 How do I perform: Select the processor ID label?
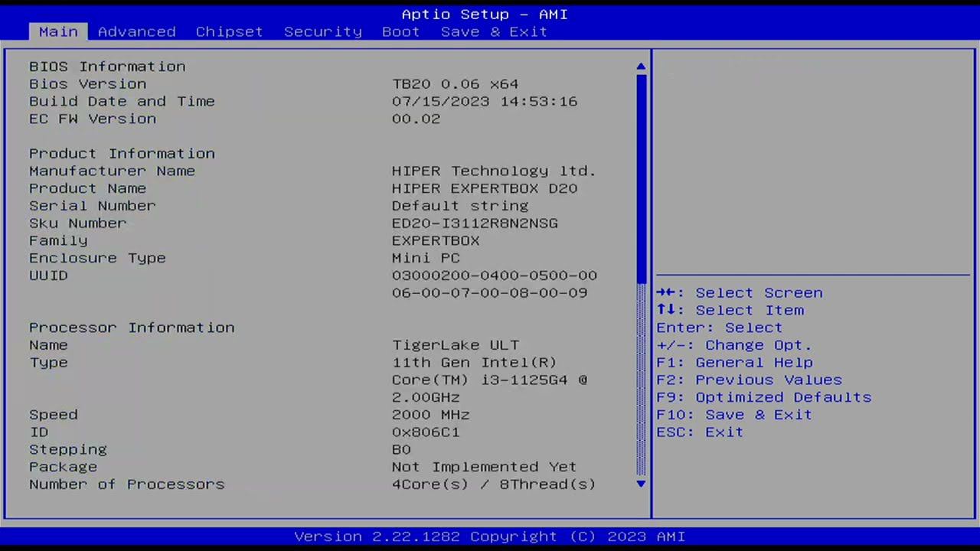click(x=39, y=432)
